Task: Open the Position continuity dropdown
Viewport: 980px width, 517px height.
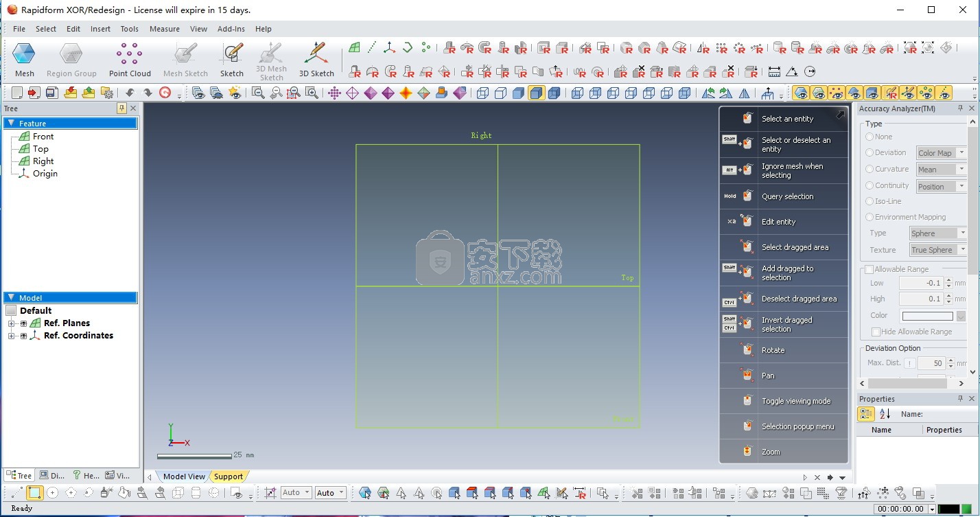Action: (x=941, y=186)
